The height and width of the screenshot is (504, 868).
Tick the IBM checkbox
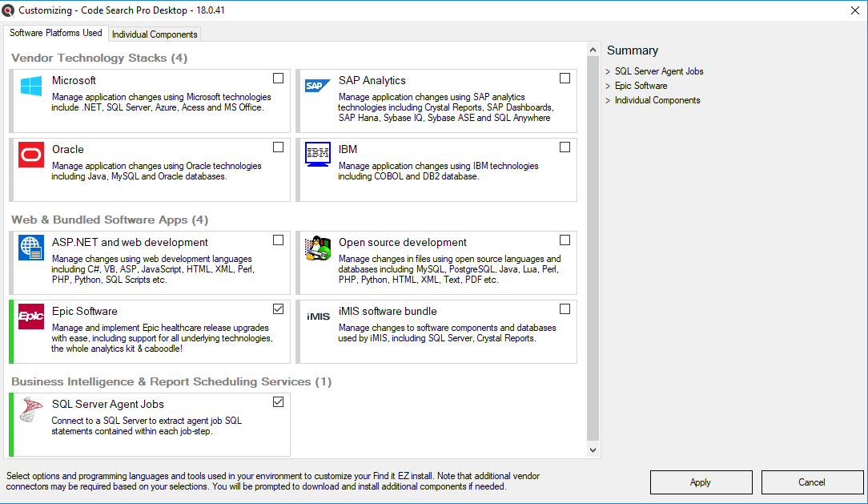(x=565, y=147)
